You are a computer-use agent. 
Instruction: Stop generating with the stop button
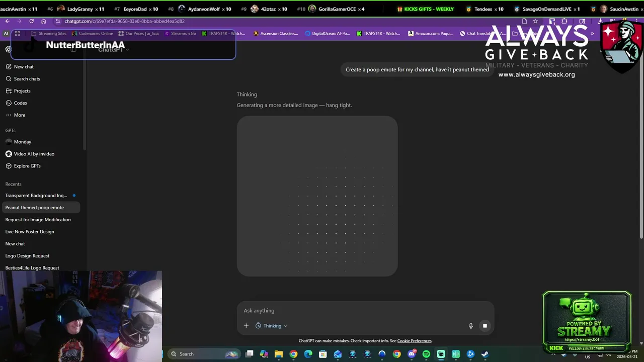485,326
